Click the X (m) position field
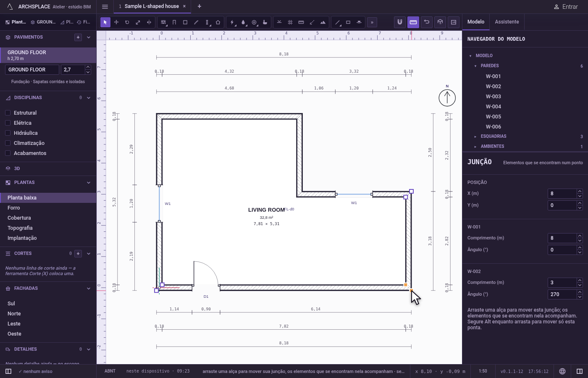The image size is (588, 378). pyautogui.click(x=562, y=194)
